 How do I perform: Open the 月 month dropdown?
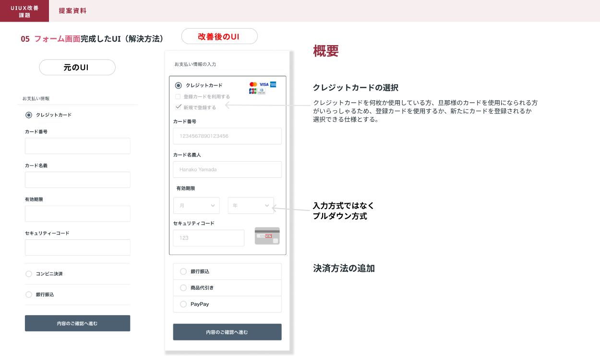196,205
